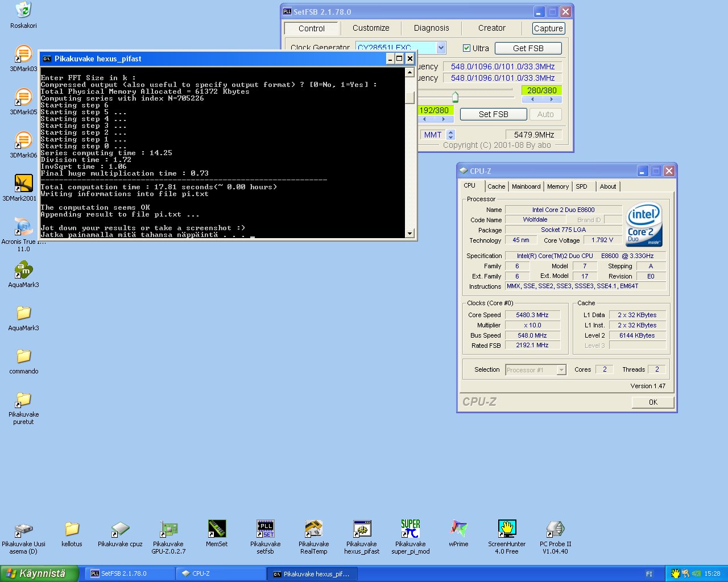Screen dimensions: 728x582
Task: Open the AquaMark3 application shortcut
Action: point(23,275)
